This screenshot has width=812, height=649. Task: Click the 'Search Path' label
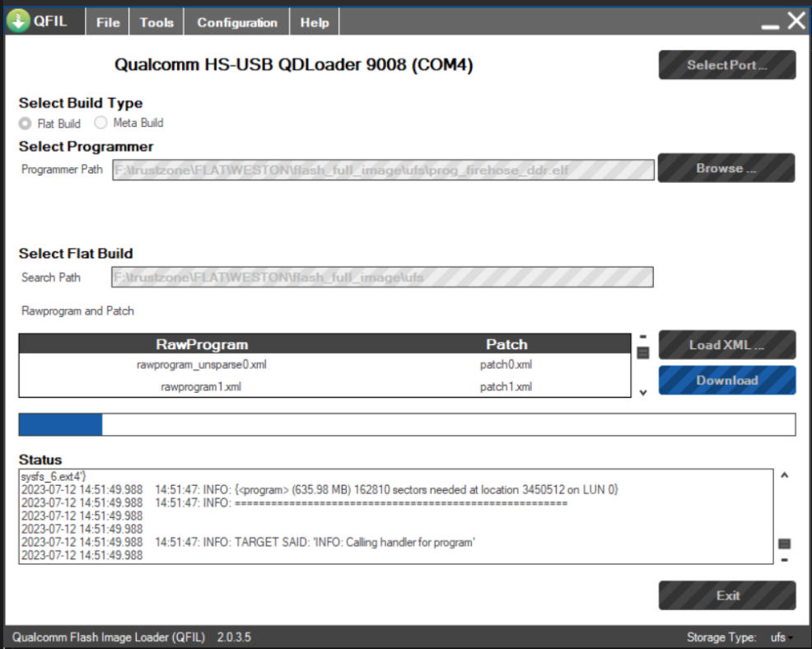tap(51, 278)
